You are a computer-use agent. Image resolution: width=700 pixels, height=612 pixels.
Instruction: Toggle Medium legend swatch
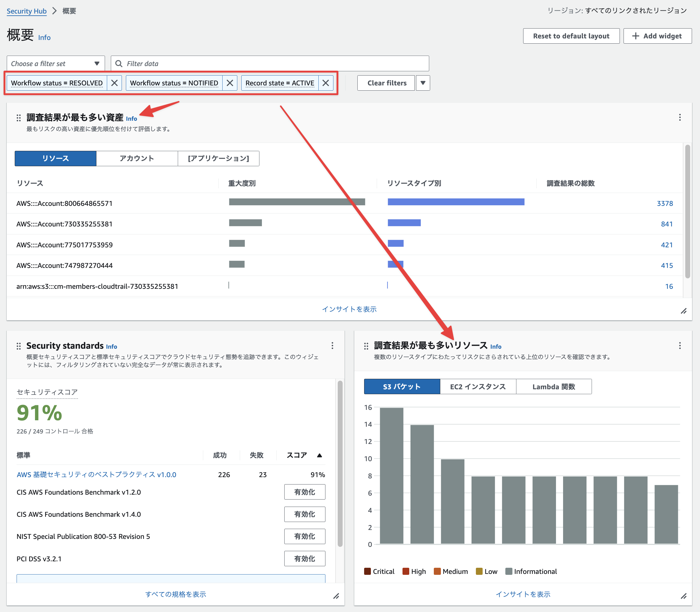tap(437, 571)
